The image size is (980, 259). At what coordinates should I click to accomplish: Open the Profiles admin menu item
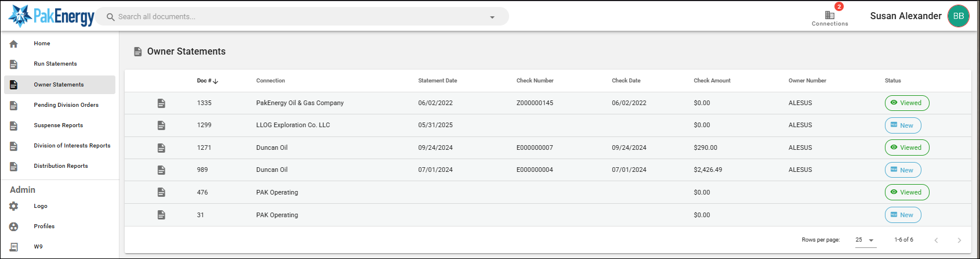pos(44,226)
